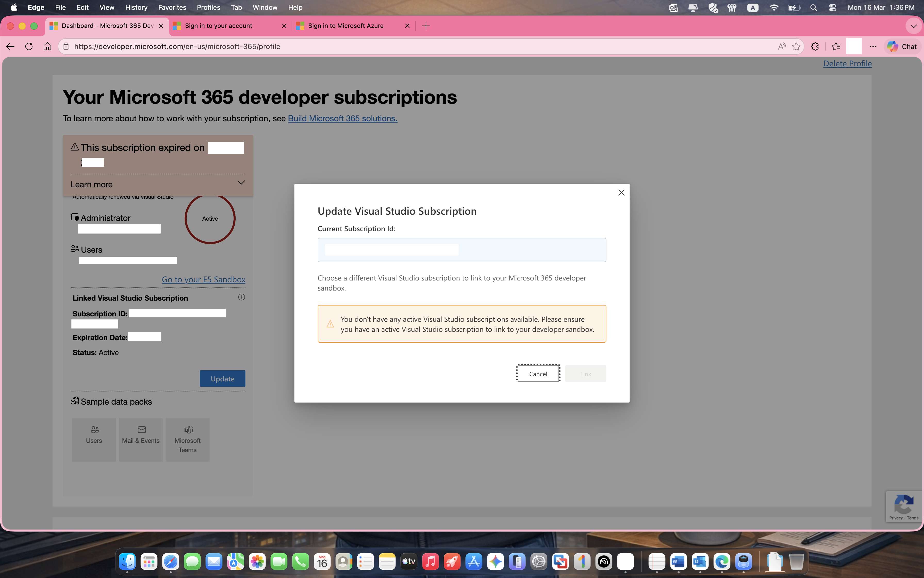Open the Extensions menu

(x=815, y=47)
